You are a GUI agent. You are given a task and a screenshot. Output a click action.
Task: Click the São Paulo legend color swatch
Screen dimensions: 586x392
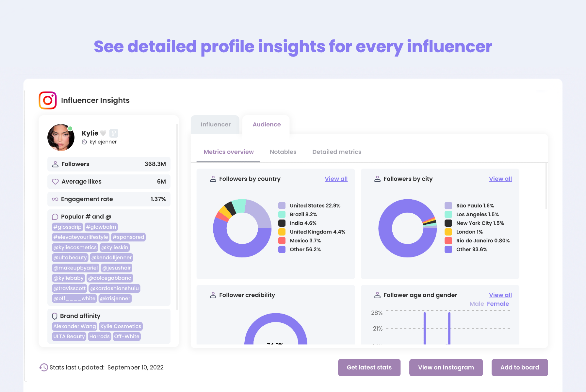448,205
